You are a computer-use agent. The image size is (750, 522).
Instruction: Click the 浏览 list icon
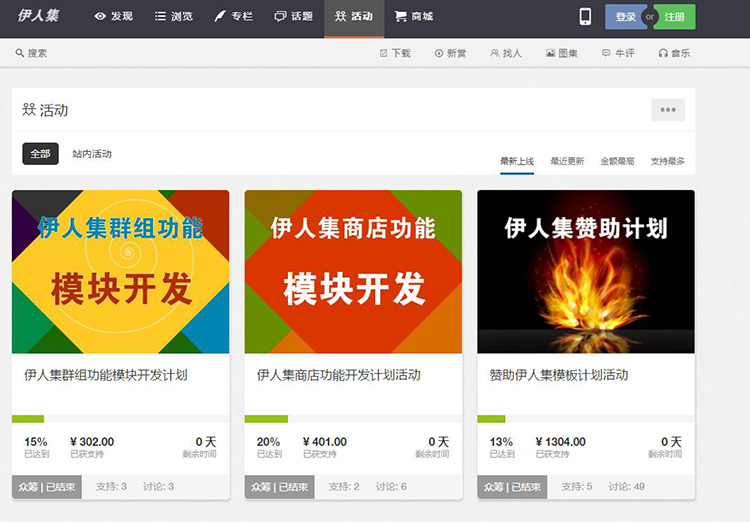160,16
